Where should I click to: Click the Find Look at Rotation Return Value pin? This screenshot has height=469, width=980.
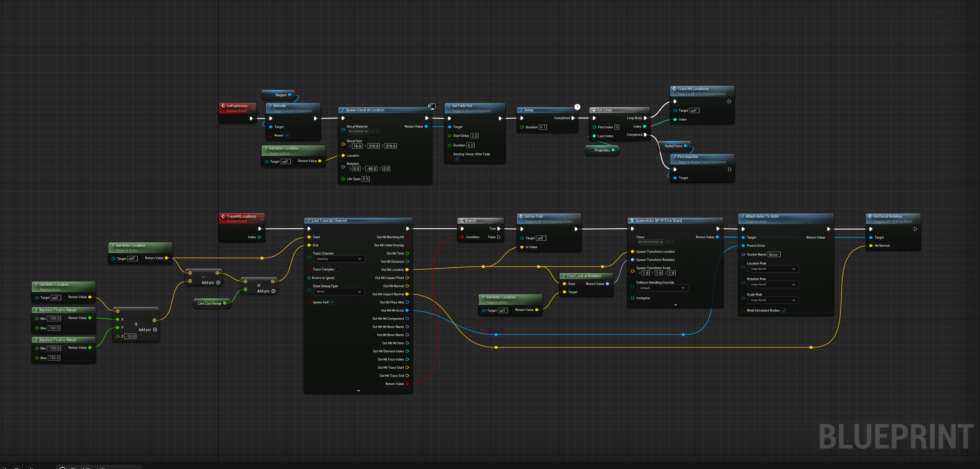click(608, 284)
